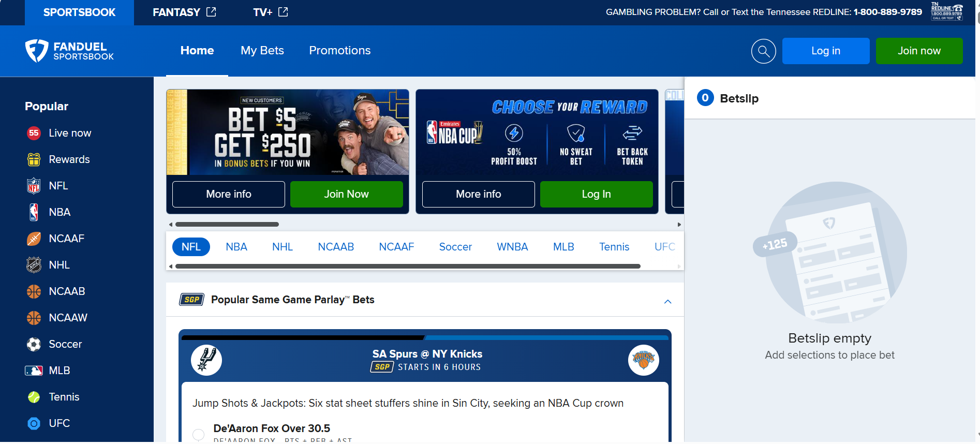Click the Bet $5 Get $250 banner image
The image size is (980, 444).
[x=288, y=132]
